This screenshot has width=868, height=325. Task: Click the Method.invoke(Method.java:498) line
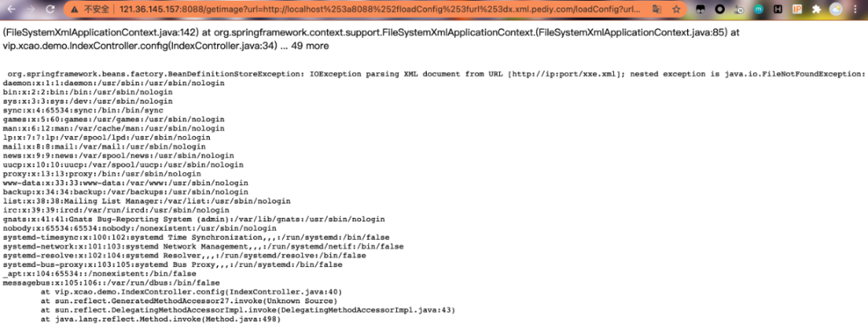point(161,319)
